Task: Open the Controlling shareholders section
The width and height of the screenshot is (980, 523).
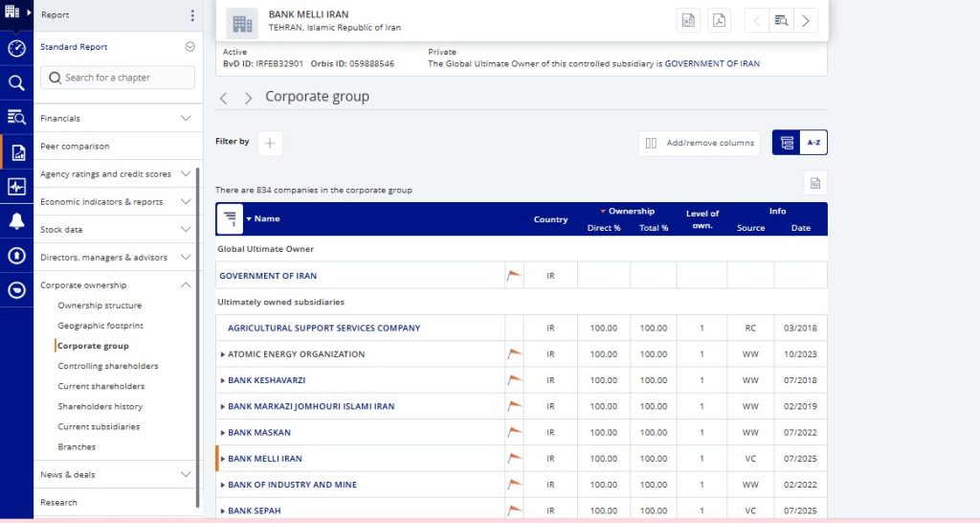Action: [x=108, y=366]
